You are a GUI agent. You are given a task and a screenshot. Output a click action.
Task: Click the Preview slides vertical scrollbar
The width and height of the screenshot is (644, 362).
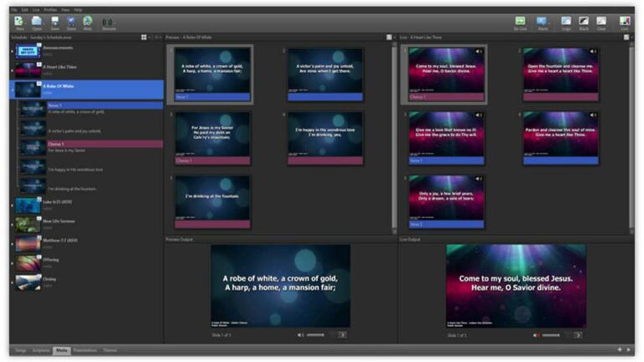394,138
